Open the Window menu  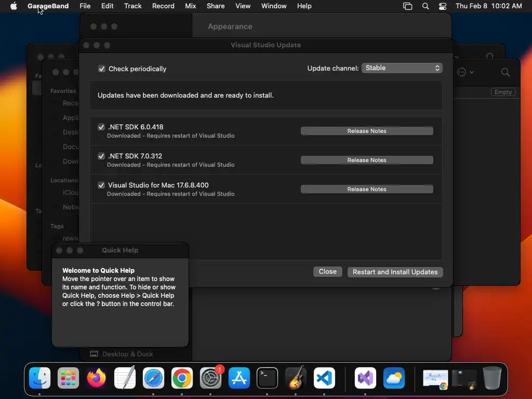[x=274, y=6]
